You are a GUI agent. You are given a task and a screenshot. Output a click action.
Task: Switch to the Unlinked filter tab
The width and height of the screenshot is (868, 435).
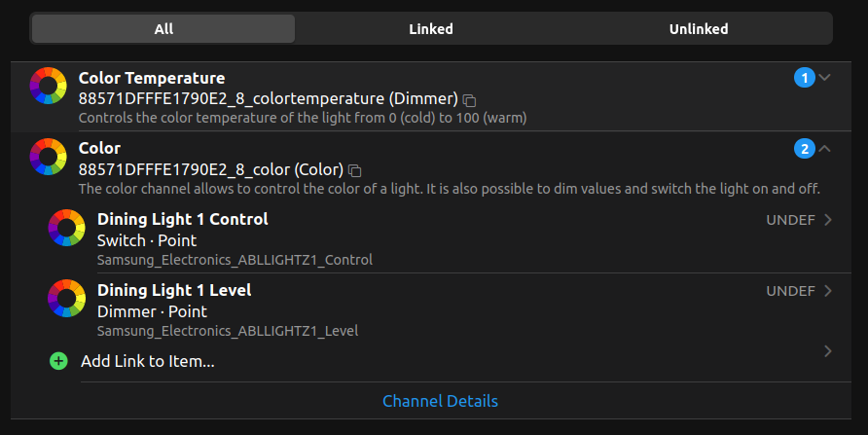(x=699, y=29)
